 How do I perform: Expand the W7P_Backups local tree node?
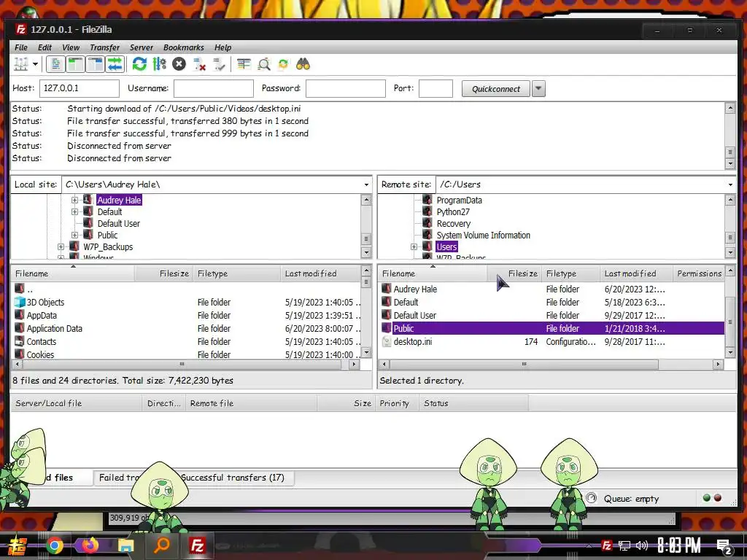(61, 246)
